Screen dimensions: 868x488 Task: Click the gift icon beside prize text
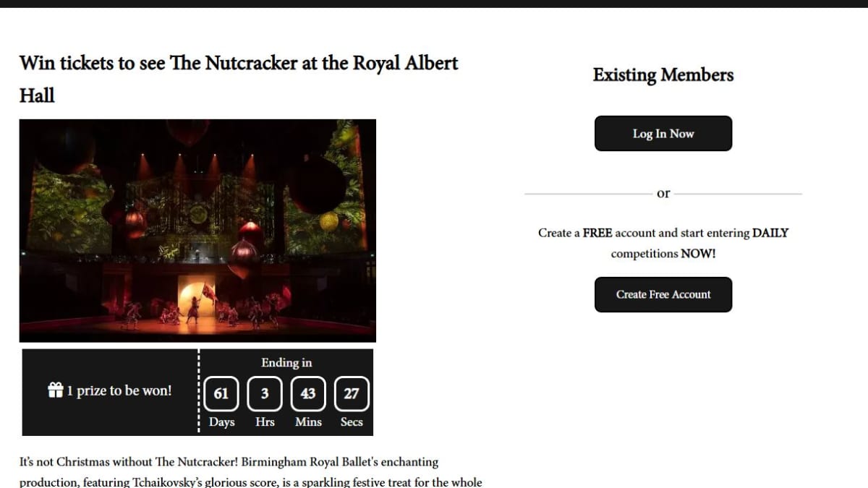[x=56, y=390]
